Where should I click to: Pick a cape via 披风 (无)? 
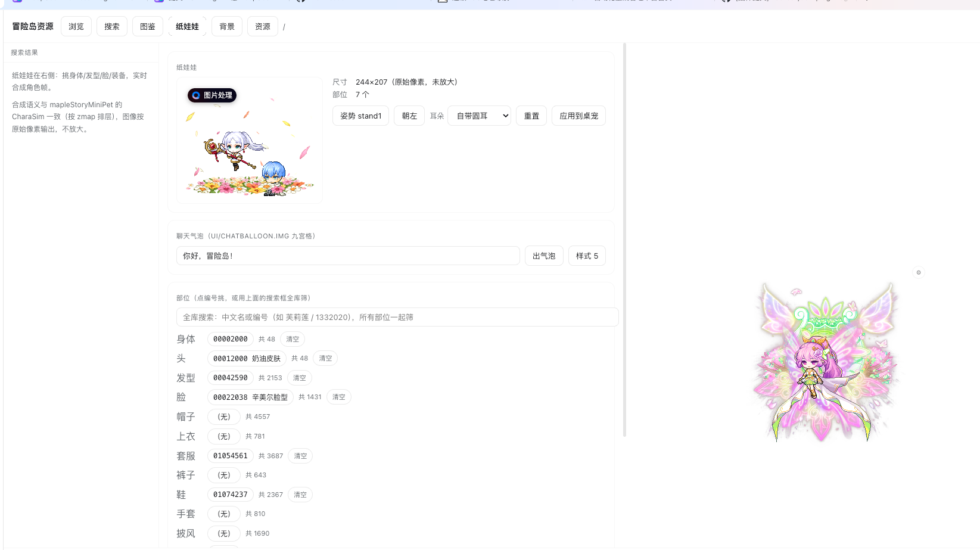click(x=224, y=533)
